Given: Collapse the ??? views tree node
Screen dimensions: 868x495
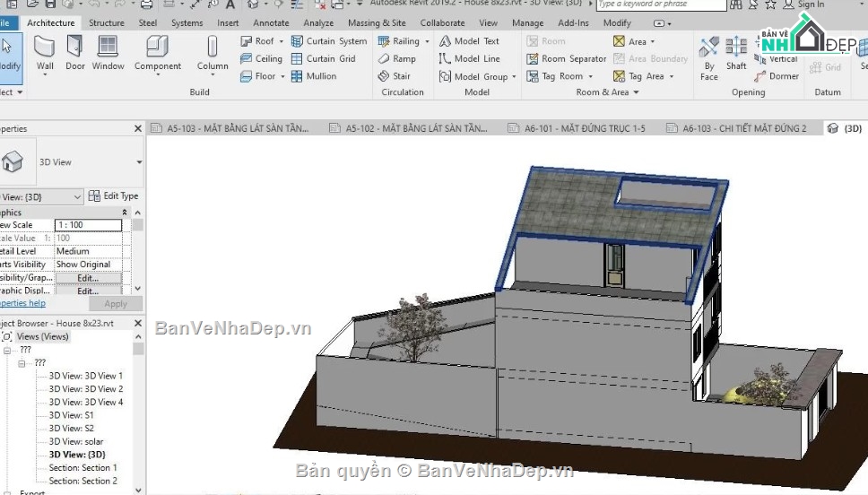Looking at the screenshot, I should 7,350.
